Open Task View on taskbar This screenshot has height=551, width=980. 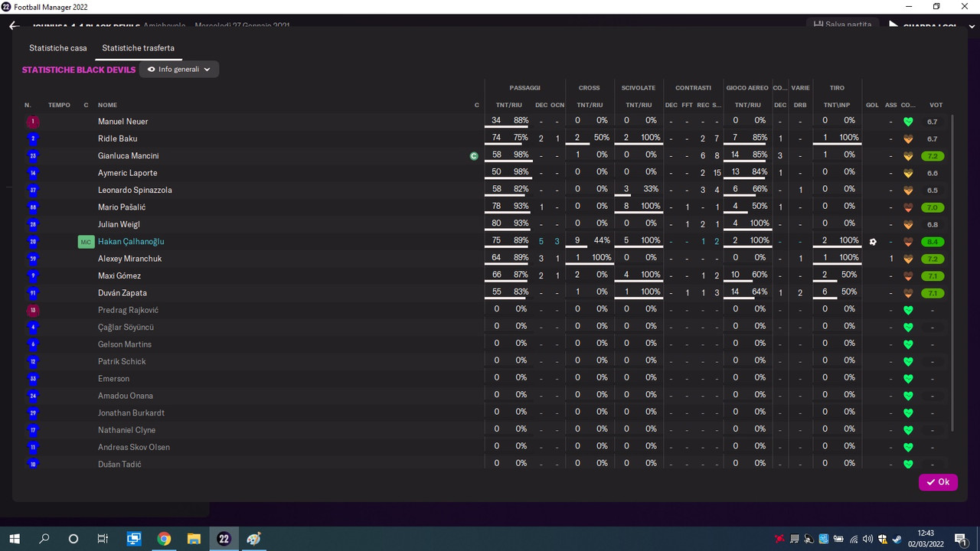103,539
